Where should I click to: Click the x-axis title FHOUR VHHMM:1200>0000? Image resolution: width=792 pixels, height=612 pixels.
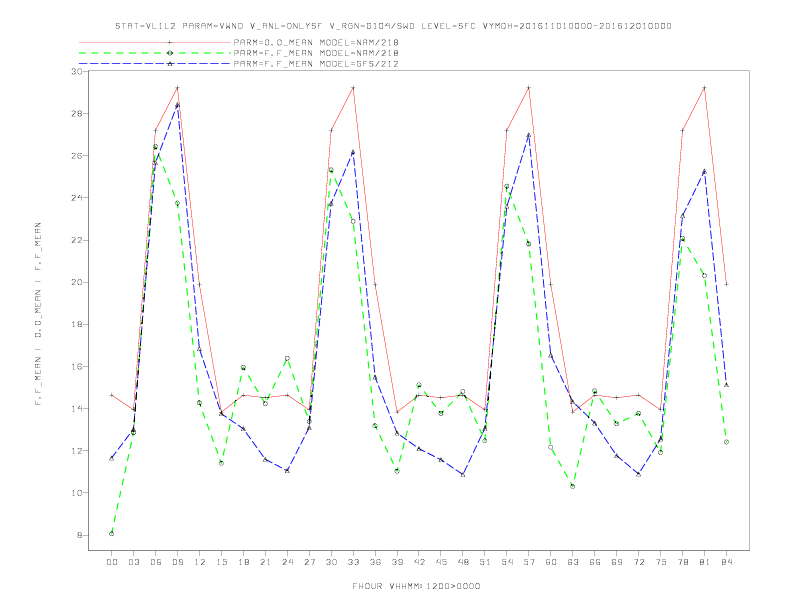pyautogui.click(x=416, y=586)
